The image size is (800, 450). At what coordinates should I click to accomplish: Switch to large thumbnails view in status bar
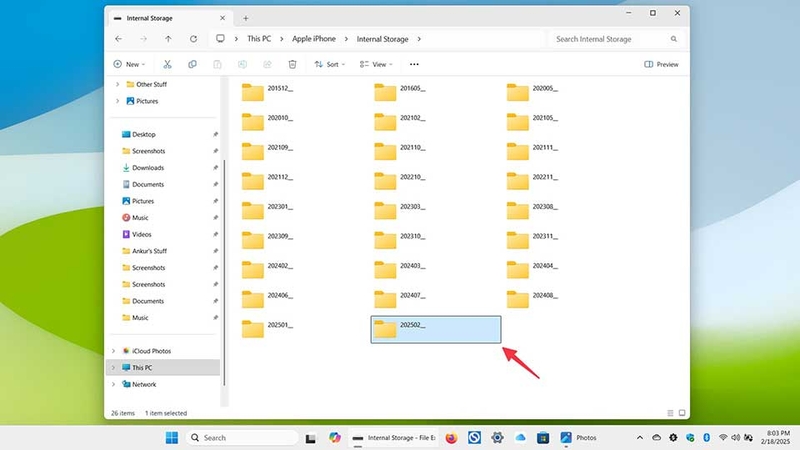[x=682, y=413]
